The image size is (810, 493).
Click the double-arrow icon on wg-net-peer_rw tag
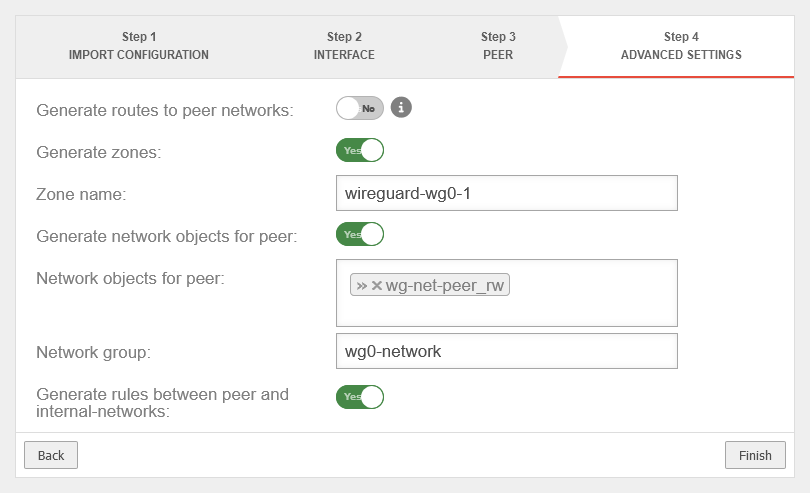coord(362,286)
